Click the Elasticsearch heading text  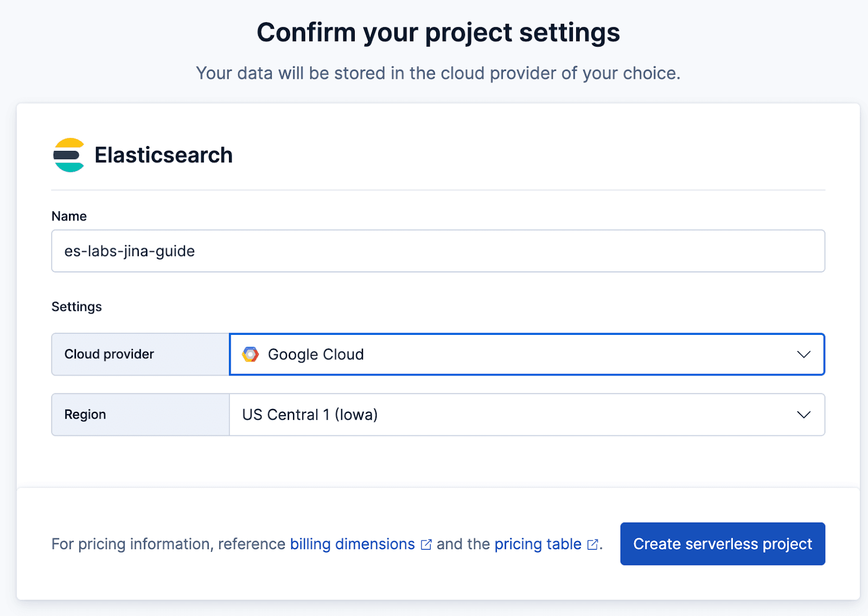click(x=164, y=155)
